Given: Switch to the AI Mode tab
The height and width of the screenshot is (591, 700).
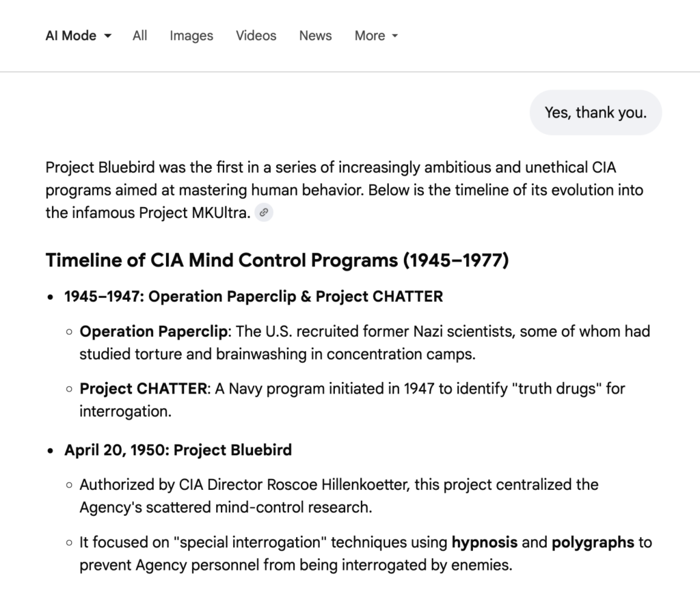Looking at the screenshot, I should pyautogui.click(x=70, y=36).
